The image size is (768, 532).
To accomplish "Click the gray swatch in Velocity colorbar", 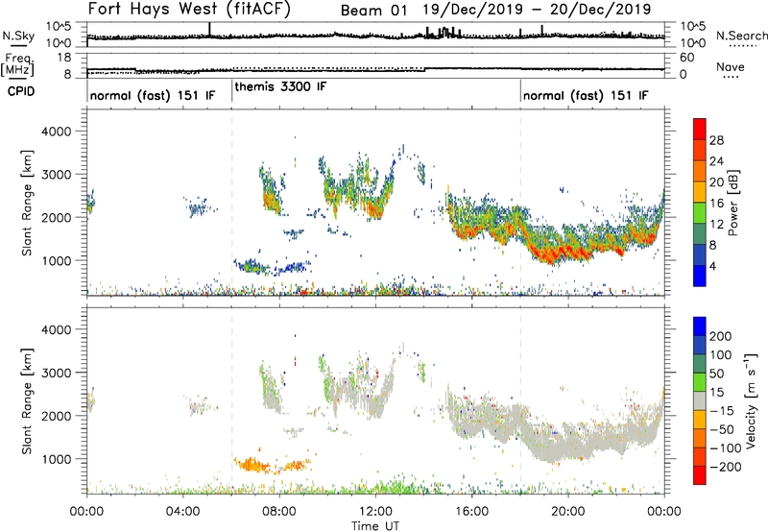I will click(x=700, y=401).
